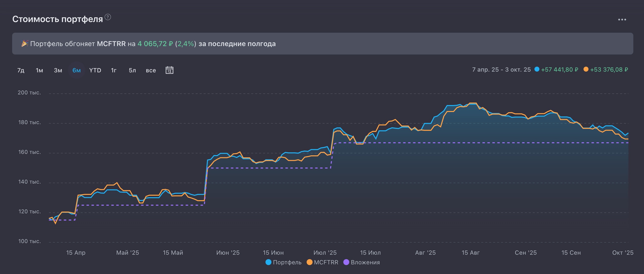Select the active 6м period
This screenshot has width=644, height=274.
coord(77,70)
